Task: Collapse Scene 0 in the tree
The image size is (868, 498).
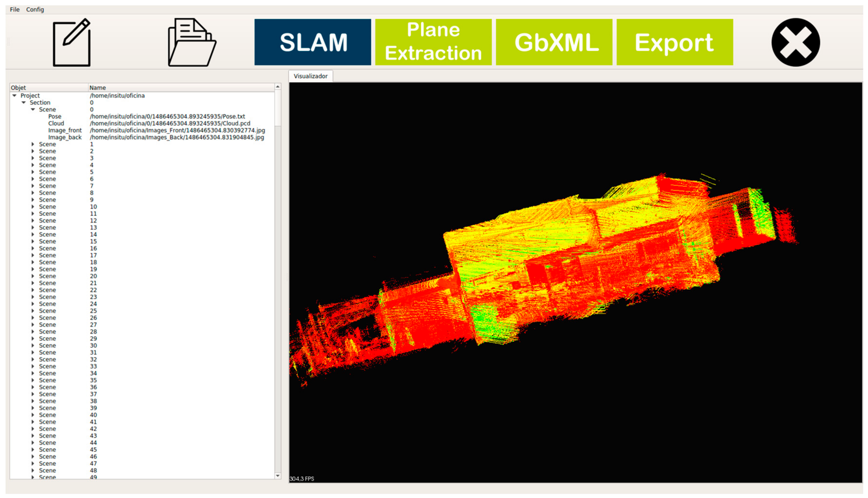Action: pos(33,110)
